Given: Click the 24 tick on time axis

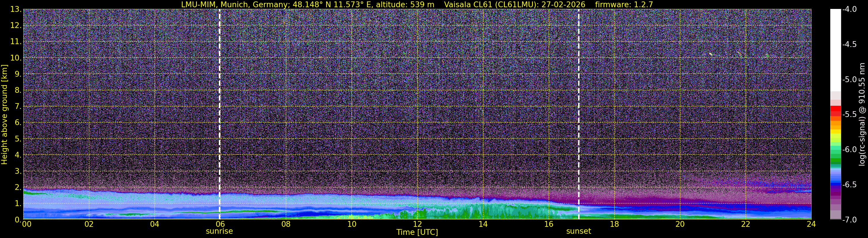Looking at the screenshot, I should click(x=811, y=224).
